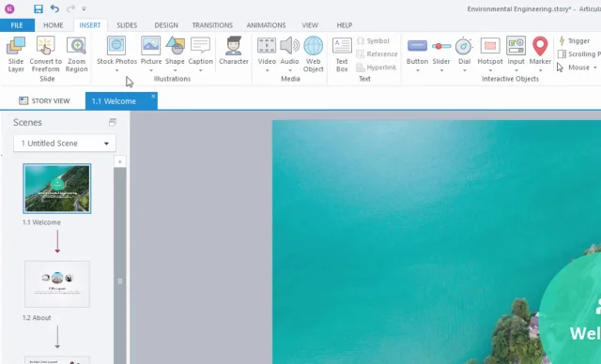The height and width of the screenshot is (364, 601).
Task: Open the Mouse dropdown
Action: [578, 68]
